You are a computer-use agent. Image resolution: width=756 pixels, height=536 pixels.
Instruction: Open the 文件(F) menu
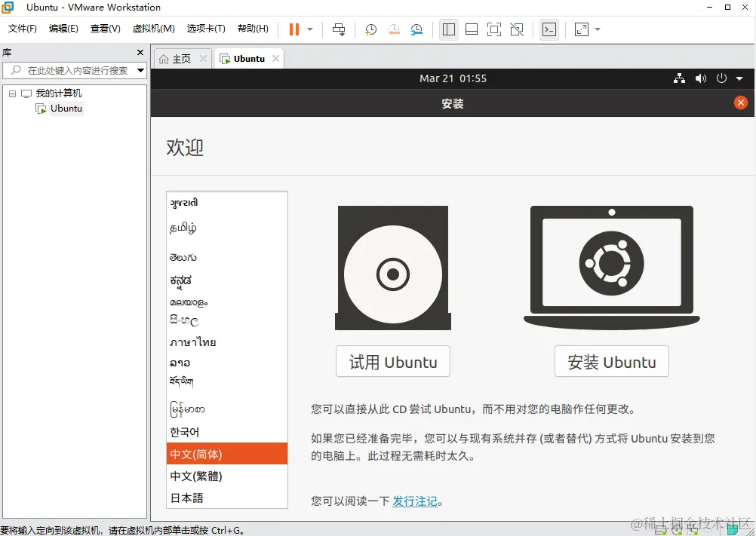click(x=23, y=29)
